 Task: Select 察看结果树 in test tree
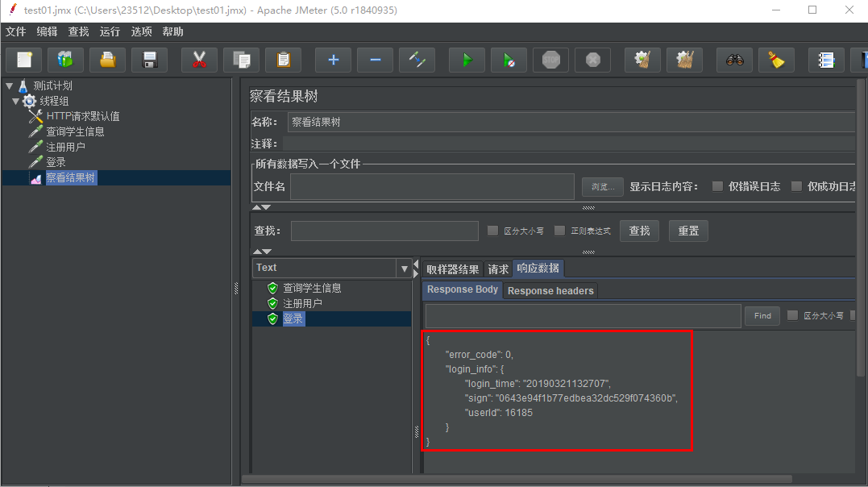(71, 178)
